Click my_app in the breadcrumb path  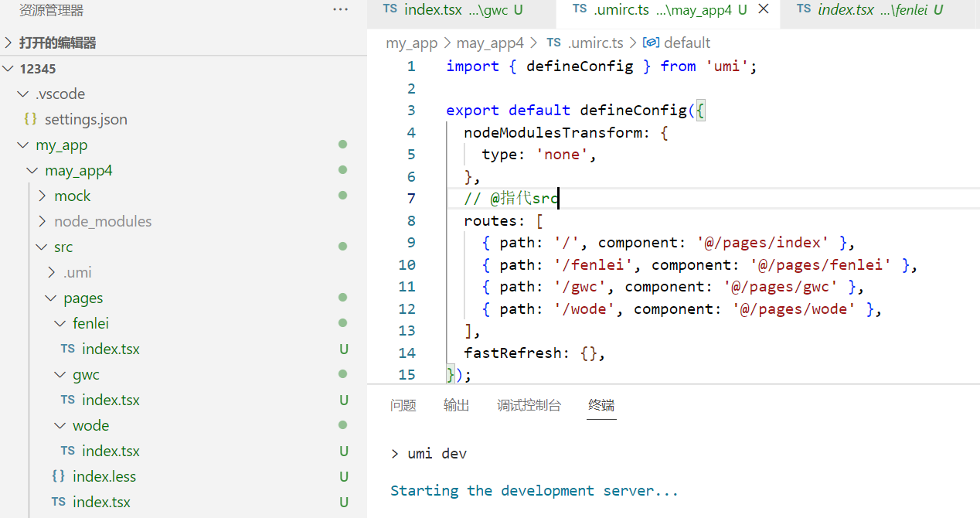click(412, 43)
